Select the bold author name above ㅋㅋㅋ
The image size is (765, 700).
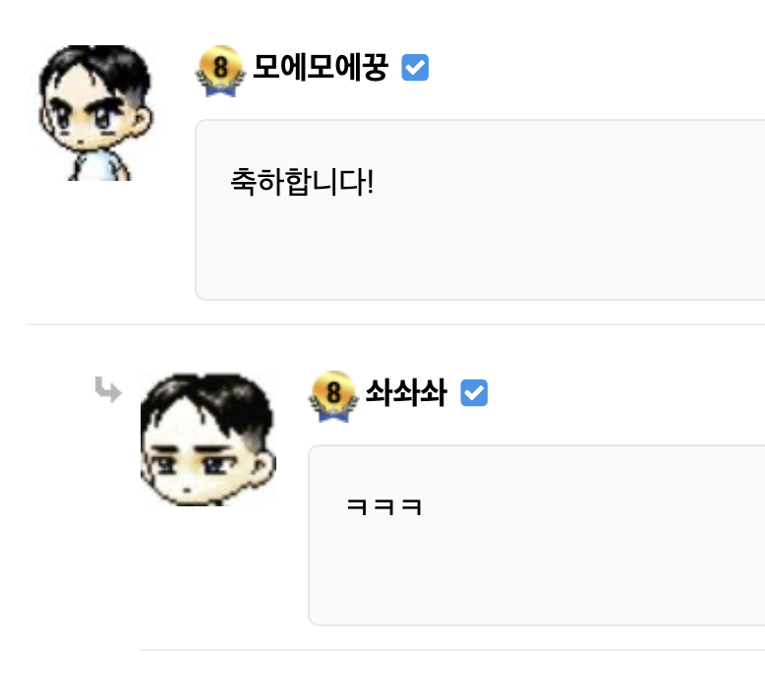pos(405,393)
